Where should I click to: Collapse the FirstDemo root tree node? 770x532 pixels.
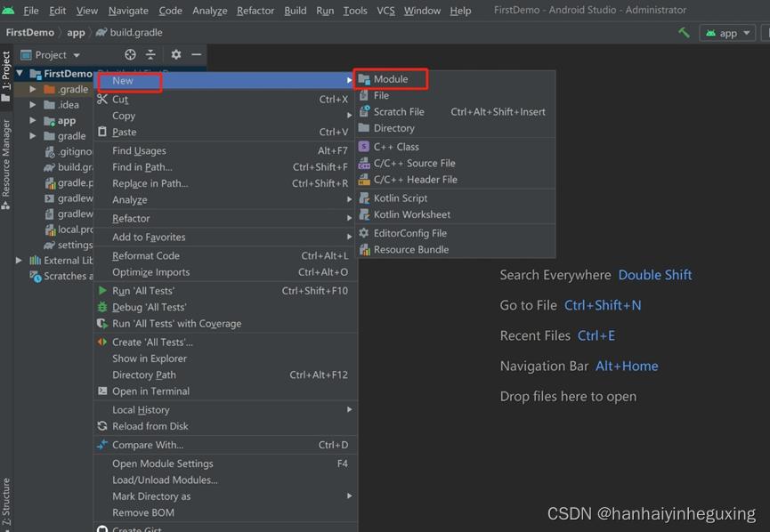20,74
